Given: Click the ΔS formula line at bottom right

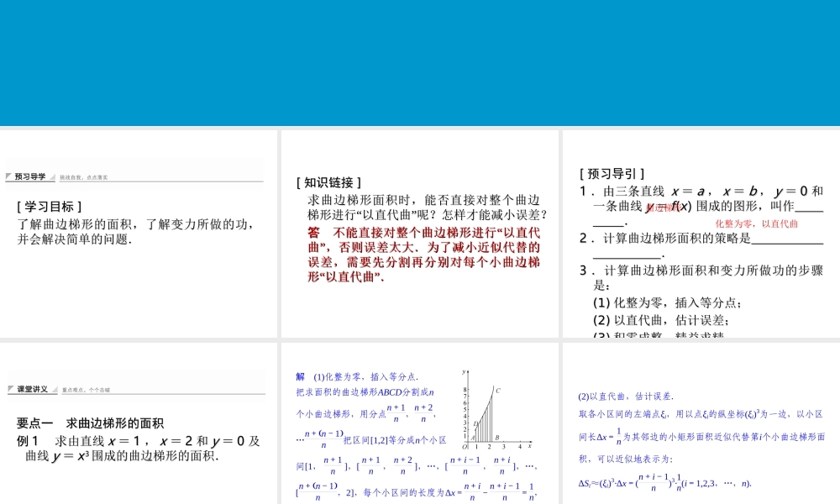Looking at the screenshot, I should click(x=664, y=483).
